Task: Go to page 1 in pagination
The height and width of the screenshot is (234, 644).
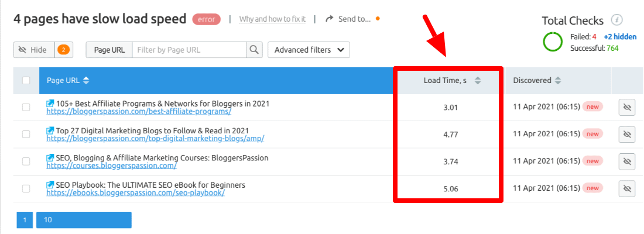Action: click(x=25, y=220)
